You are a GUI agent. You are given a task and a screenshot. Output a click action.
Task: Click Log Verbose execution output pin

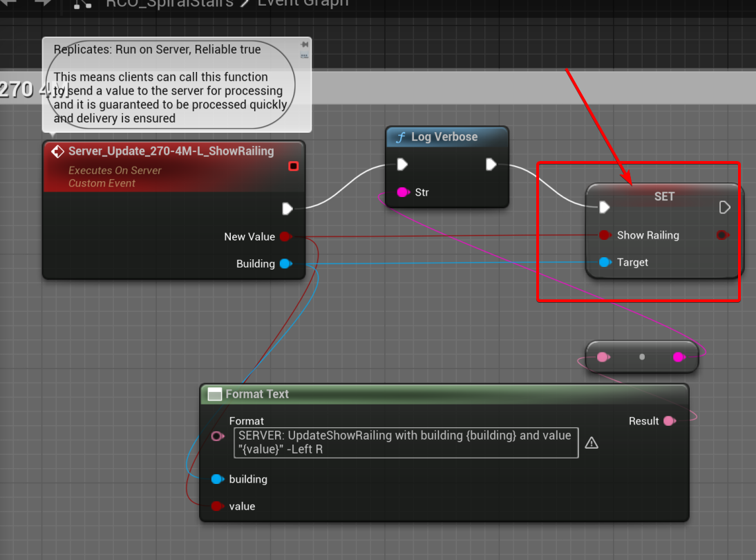(x=491, y=165)
